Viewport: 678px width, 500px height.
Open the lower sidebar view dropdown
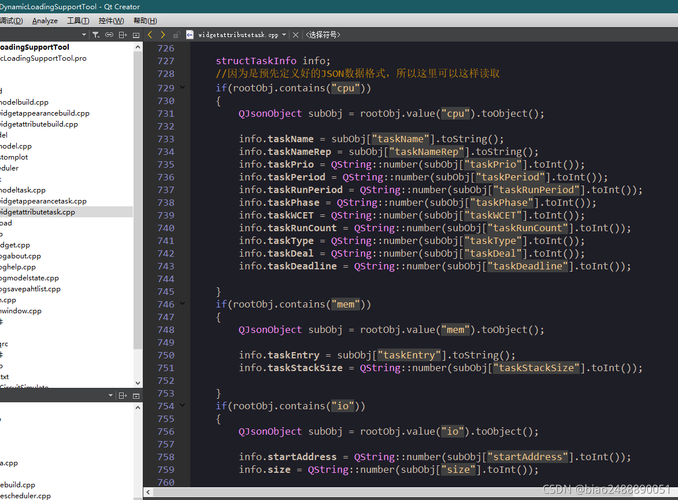111,395
